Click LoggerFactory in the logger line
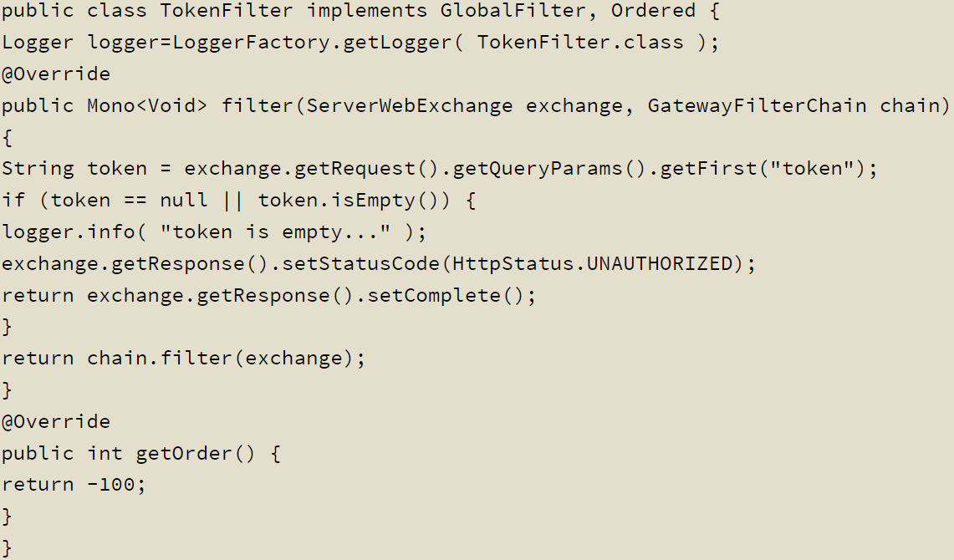Screen dimensions: 954x560 click(x=251, y=42)
